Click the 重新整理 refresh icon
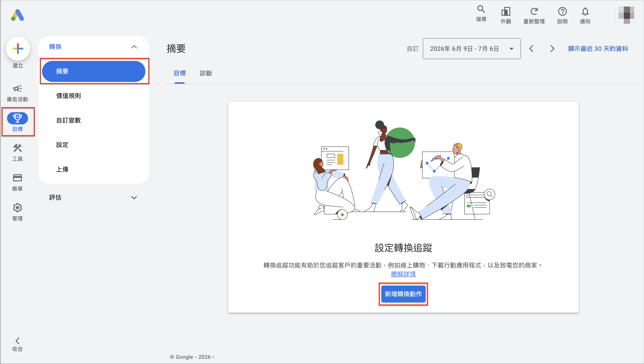 pos(534,12)
